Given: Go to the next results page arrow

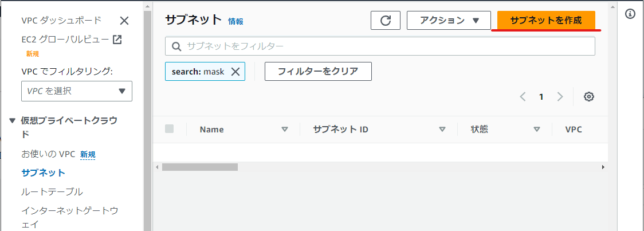Looking at the screenshot, I should tap(560, 97).
